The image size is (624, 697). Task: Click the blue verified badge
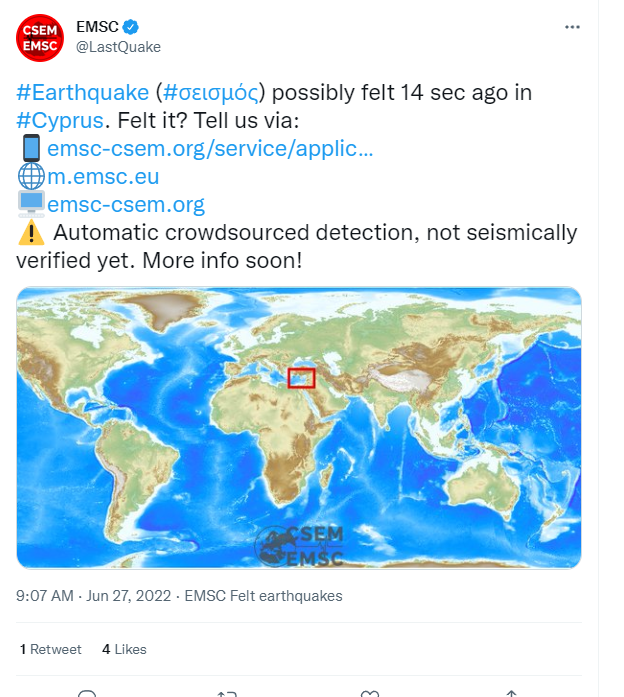pos(130,27)
